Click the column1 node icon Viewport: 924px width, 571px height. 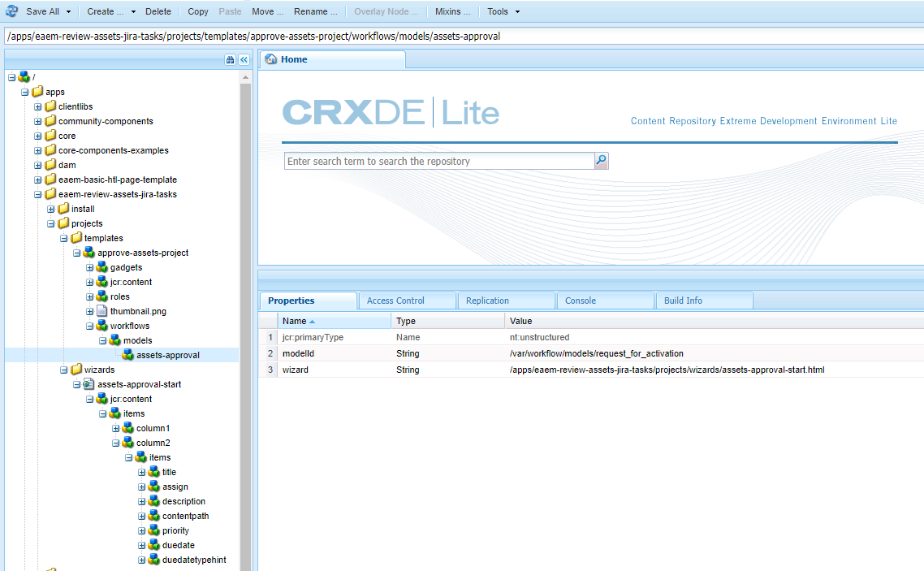(x=127, y=428)
